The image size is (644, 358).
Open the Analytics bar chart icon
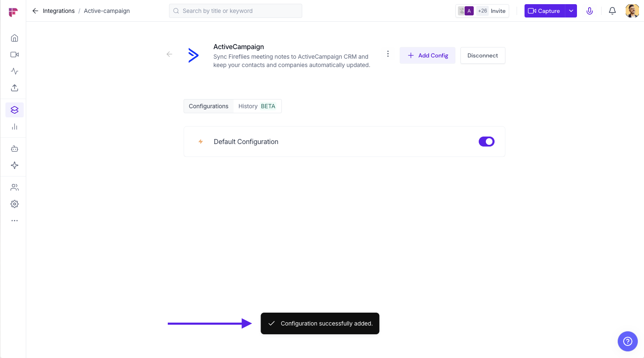[15, 127]
